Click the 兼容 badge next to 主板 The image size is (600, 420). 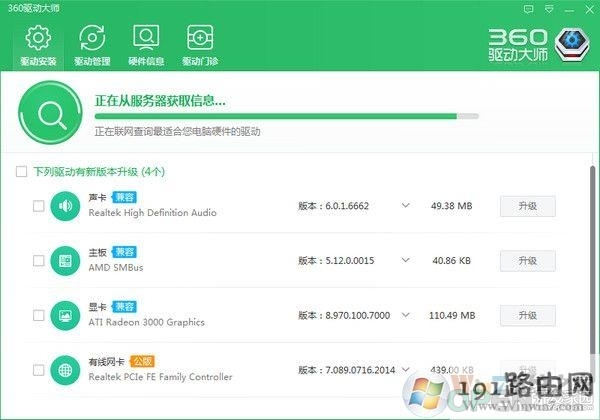point(124,252)
